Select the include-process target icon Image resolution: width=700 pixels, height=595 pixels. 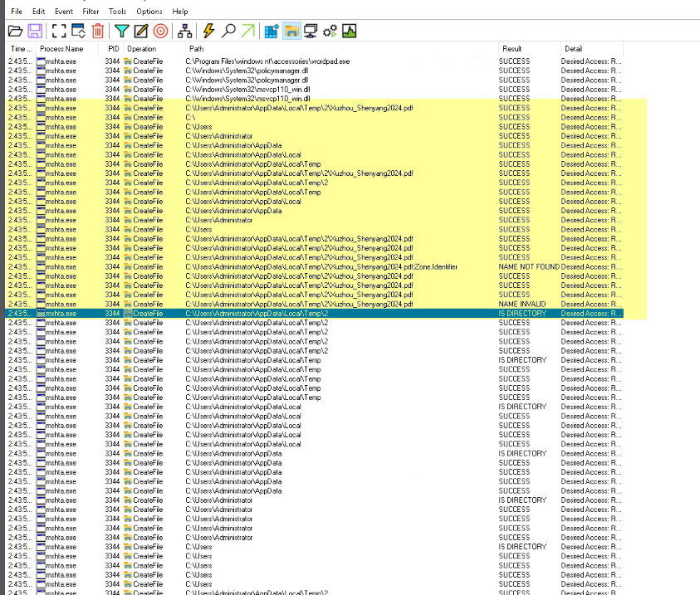tap(161, 31)
